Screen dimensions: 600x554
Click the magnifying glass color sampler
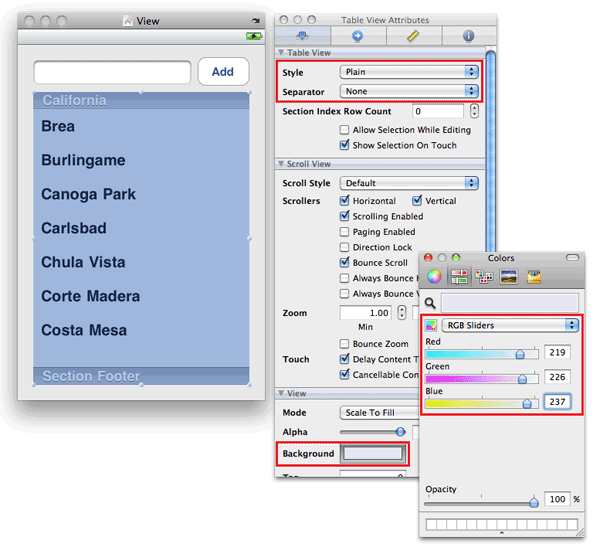click(x=430, y=302)
